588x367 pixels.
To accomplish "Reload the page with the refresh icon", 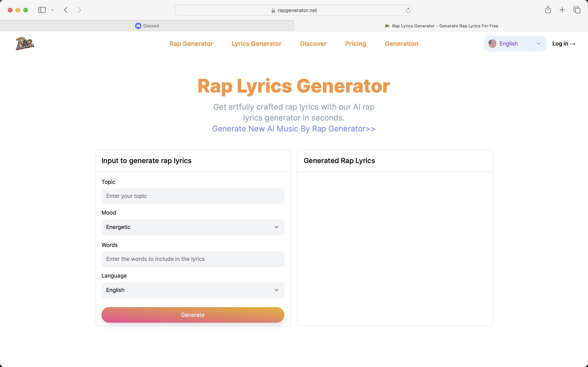I will coord(408,10).
